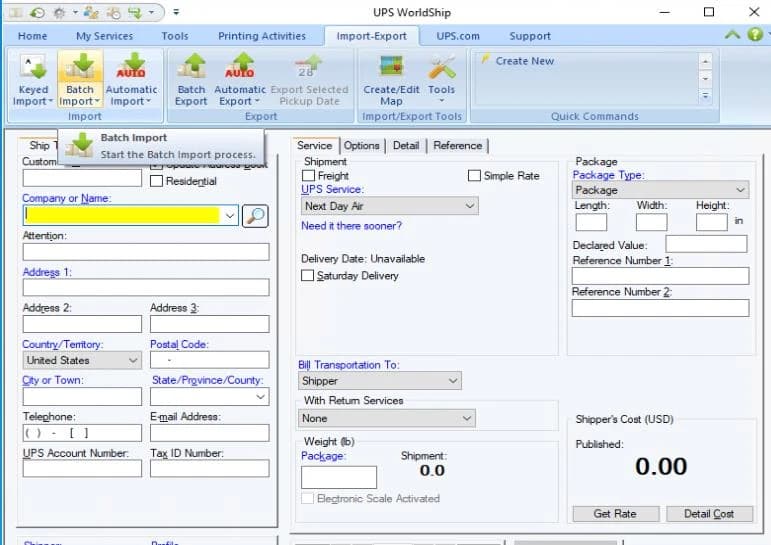Open the My Services ribbon tab
This screenshot has width=771, height=545.
pyautogui.click(x=104, y=36)
